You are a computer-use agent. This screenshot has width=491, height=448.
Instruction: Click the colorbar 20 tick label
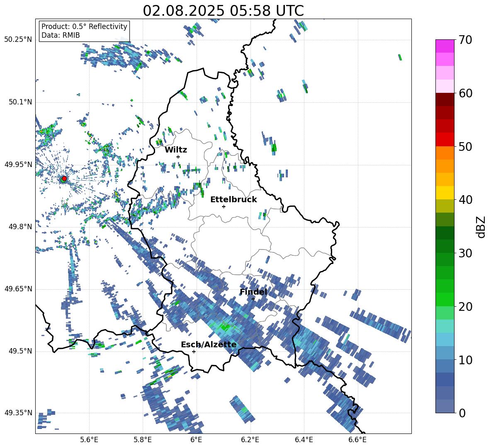click(466, 307)
